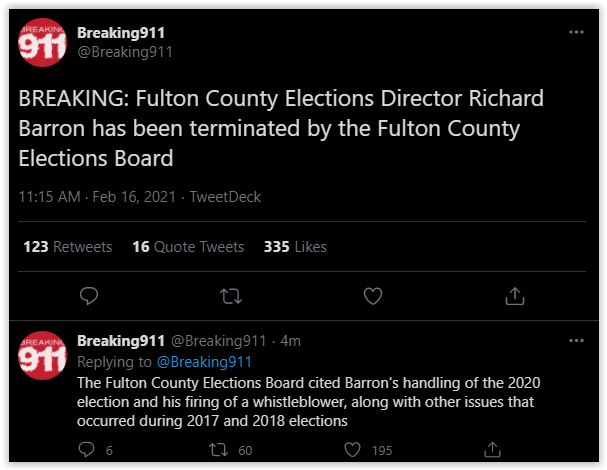View the 123 Retweets list

(x=68, y=247)
